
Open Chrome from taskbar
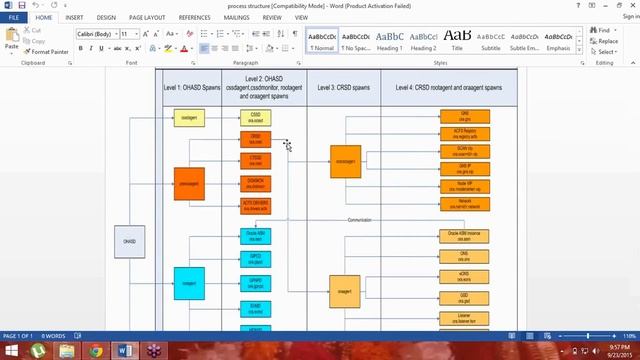(96, 351)
